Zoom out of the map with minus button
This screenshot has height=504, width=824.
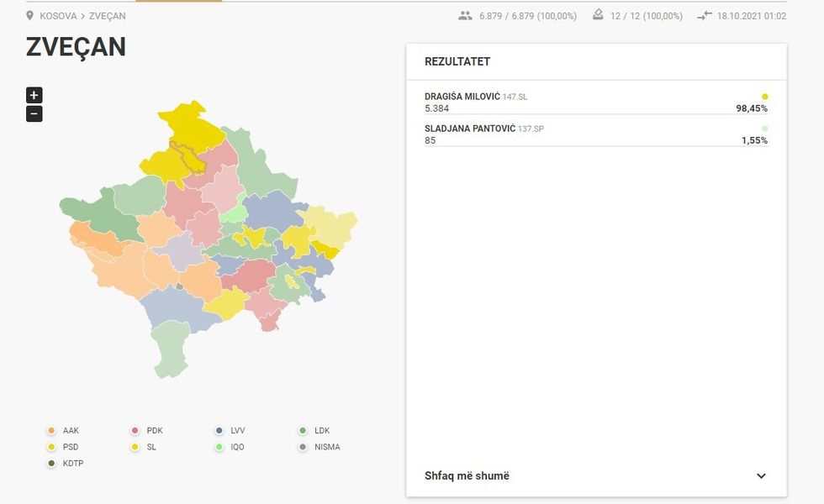click(x=34, y=114)
